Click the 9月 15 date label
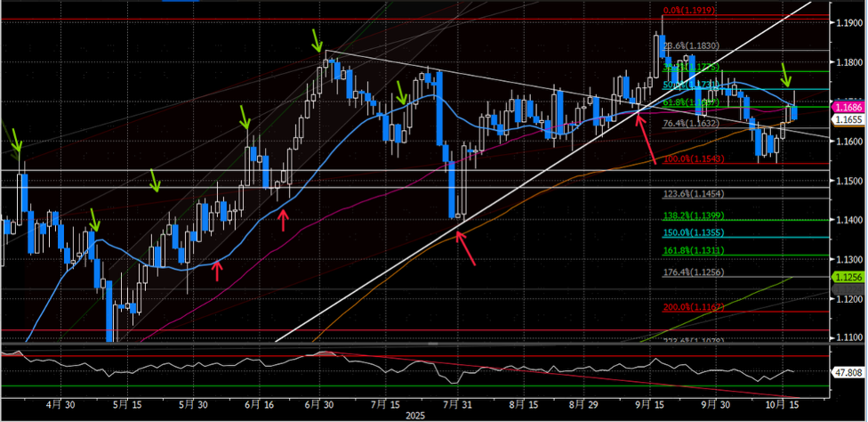Screen dimensions: 868x422 [650, 404]
